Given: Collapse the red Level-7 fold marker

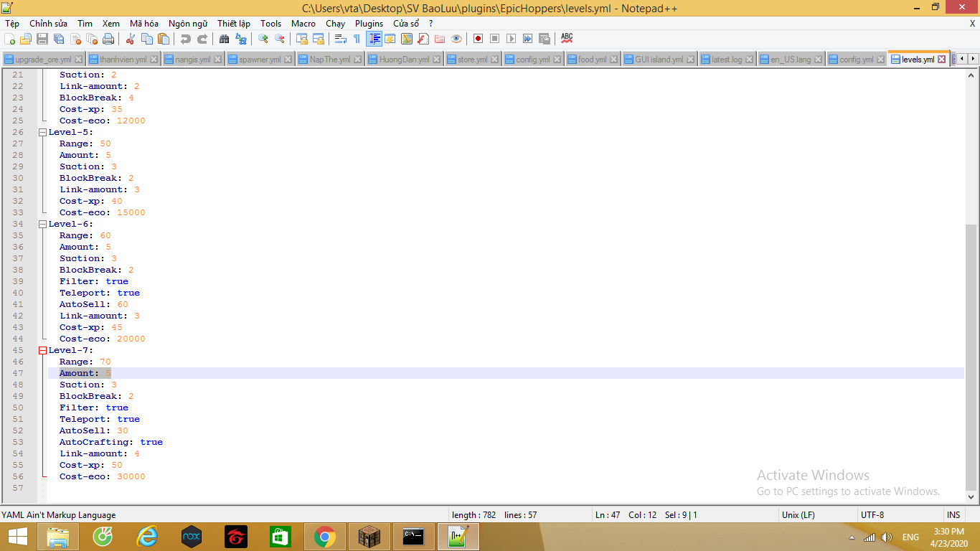Looking at the screenshot, I should click(42, 350).
